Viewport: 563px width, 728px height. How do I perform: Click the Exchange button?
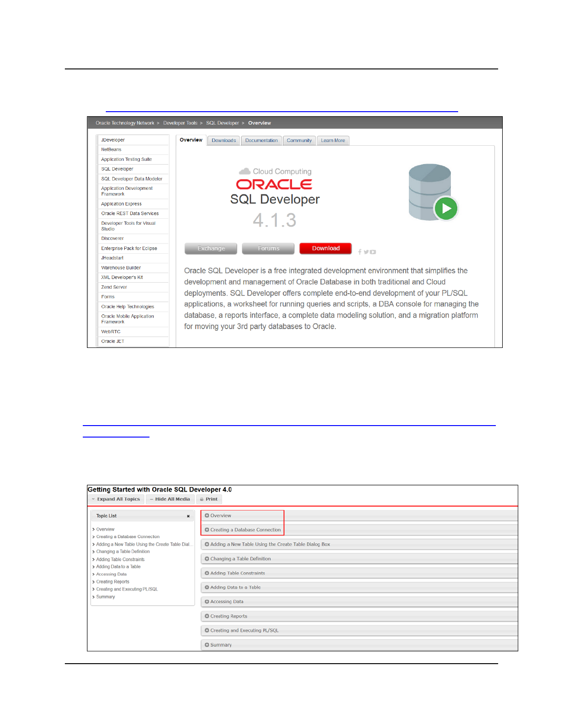pyautogui.click(x=211, y=249)
